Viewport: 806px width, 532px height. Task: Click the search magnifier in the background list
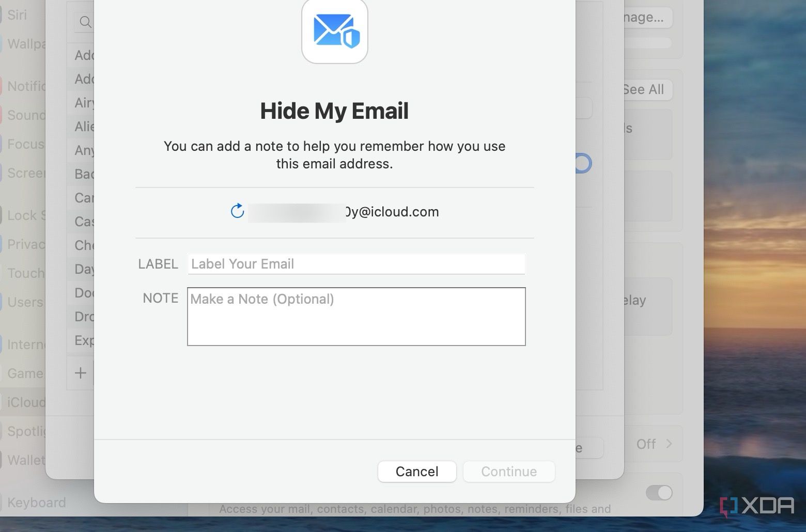coord(86,22)
